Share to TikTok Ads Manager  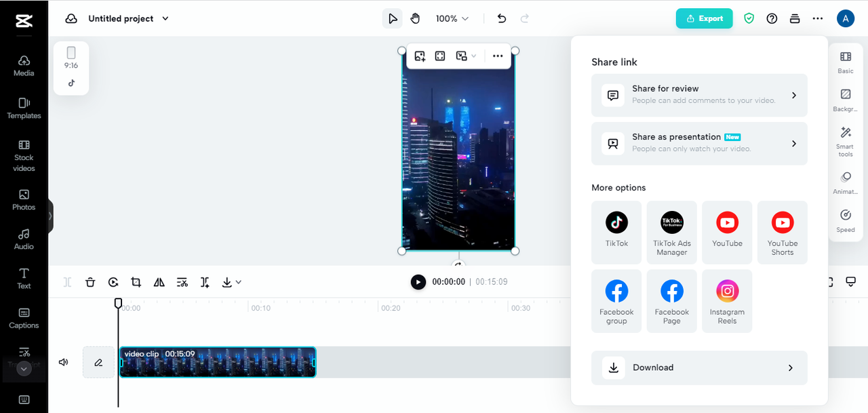(x=672, y=232)
